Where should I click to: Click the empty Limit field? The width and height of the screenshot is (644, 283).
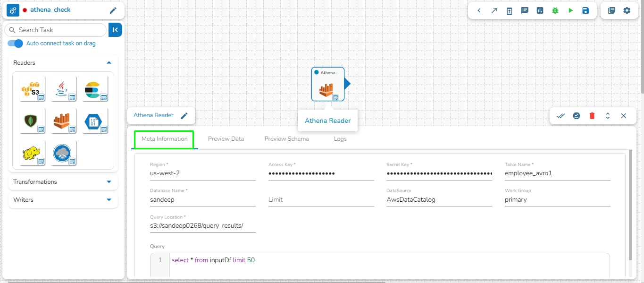[321, 200]
